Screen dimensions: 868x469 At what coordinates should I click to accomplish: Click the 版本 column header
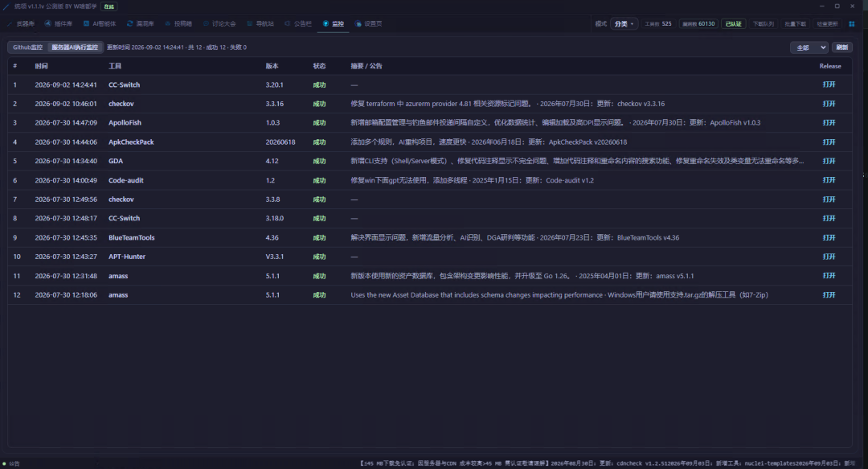coord(272,66)
